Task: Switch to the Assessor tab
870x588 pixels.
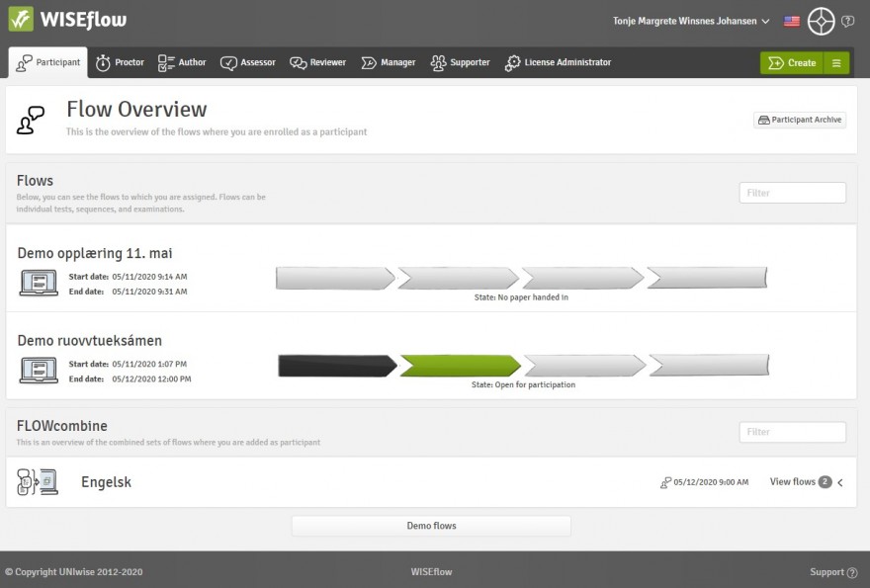Action: point(248,62)
